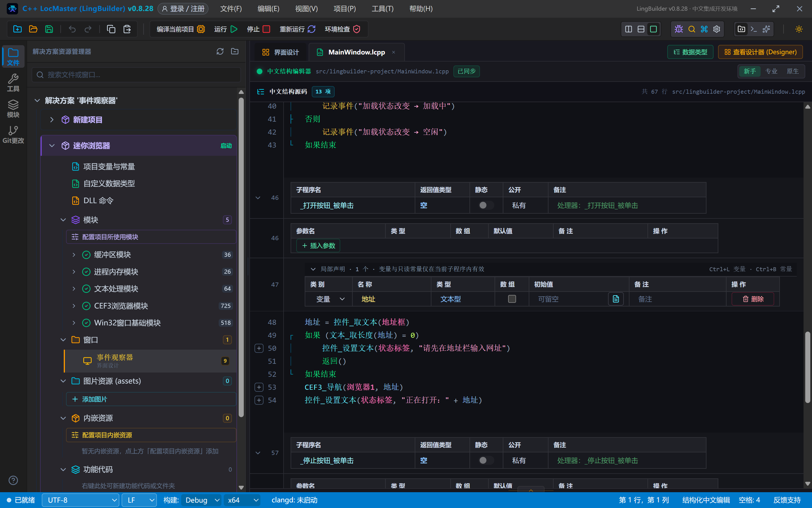Open the help question mark icon
812x508 pixels.
tap(13, 480)
